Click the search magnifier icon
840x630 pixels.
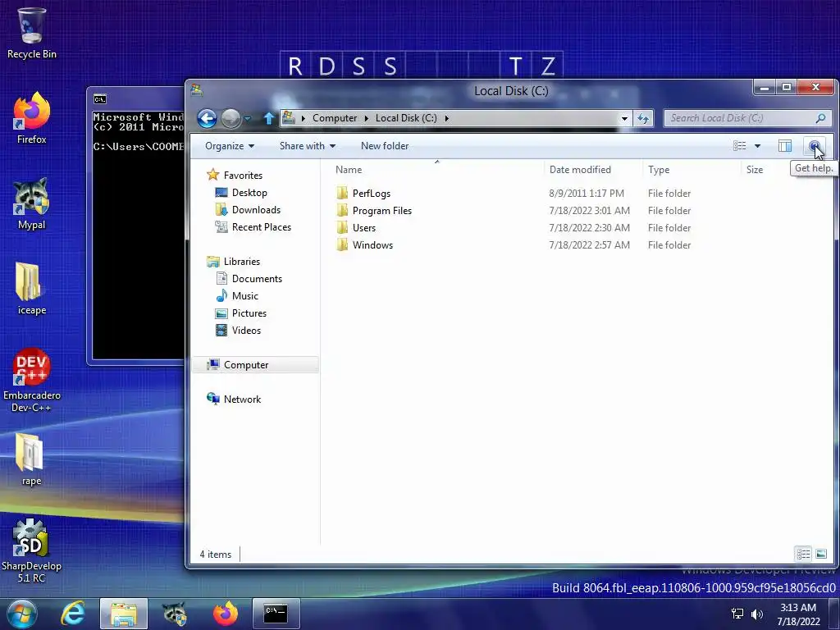pos(820,118)
